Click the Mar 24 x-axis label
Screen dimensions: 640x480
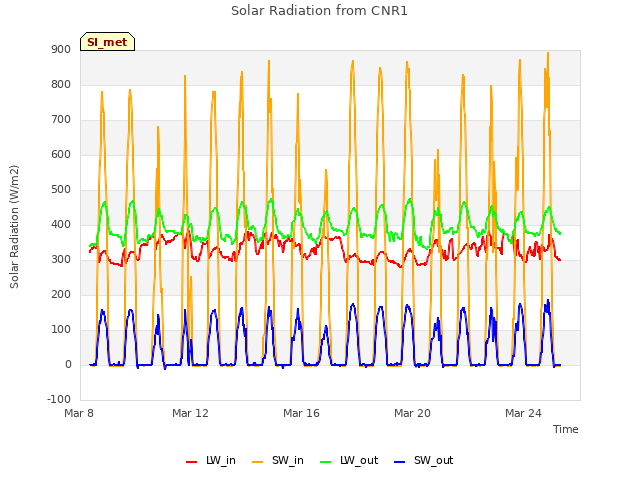(523, 413)
